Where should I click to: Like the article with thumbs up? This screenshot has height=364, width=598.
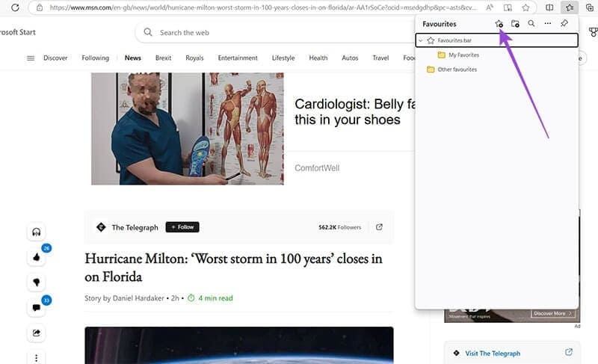pyautogui.click(x=36, y=257)
